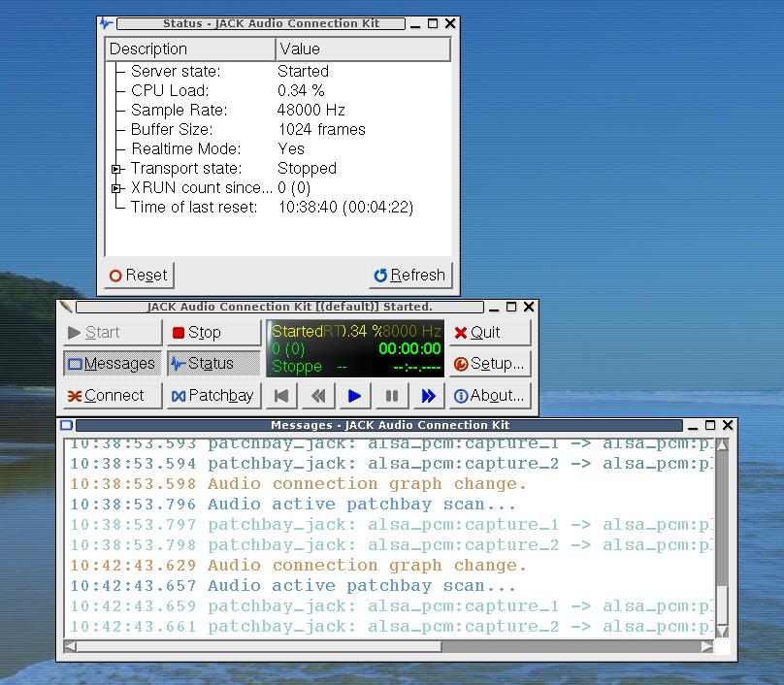Click the 1024 frames value cell
784x685 pixels.
tap(322, 129)
